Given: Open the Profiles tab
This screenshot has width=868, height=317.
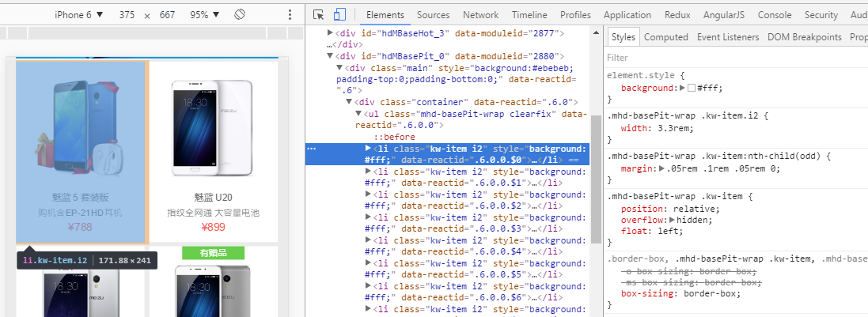Looking at the screenshot, I should [575, 15].
